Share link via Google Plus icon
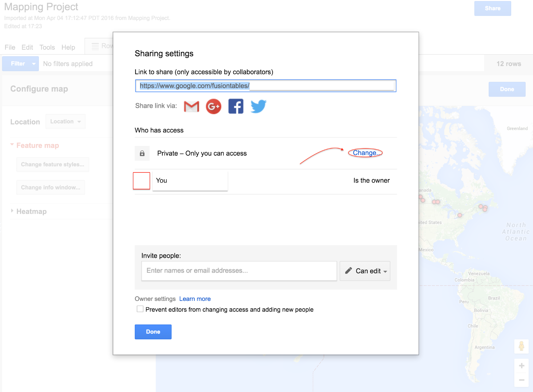533x392 pixels. [214, 106]
